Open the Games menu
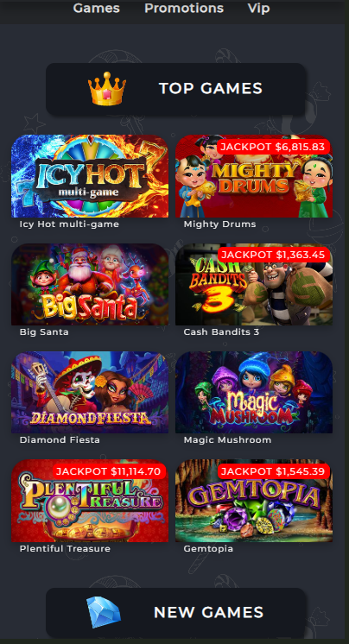 tap(97, 8)
